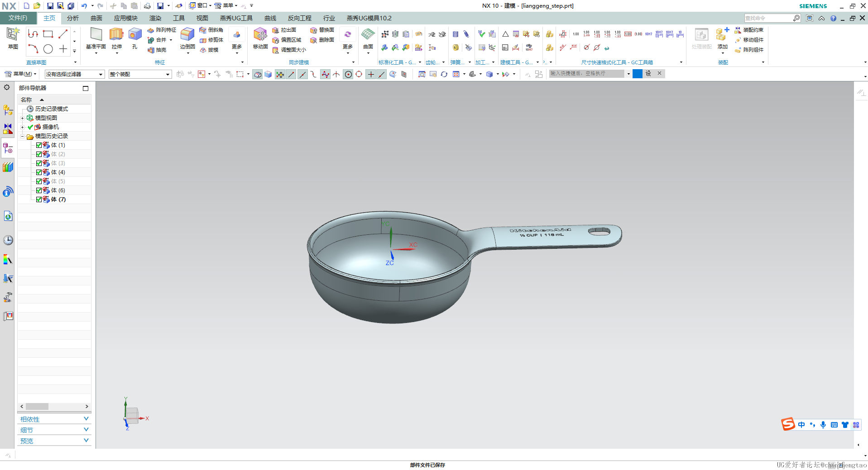This screenshot has height=470, width=868.
Task: Open the 菜单(M) dropdown
Action: click(x=20, y=74)
